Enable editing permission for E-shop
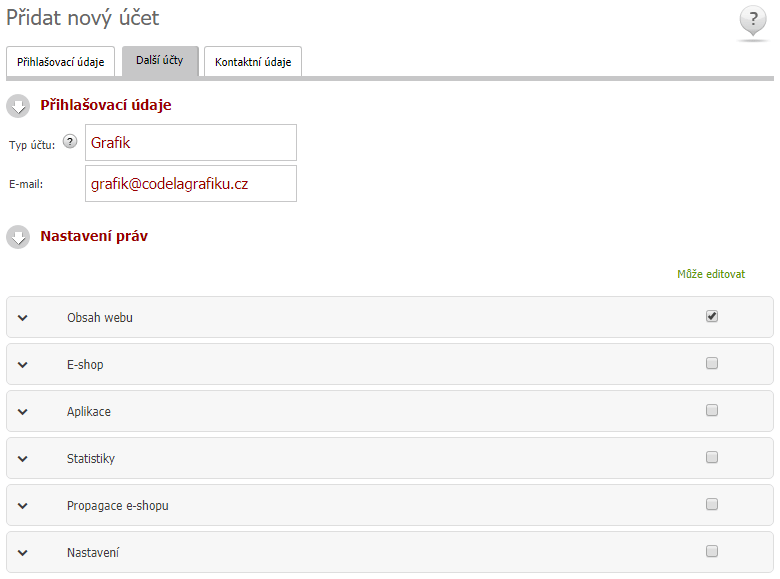Image resolution: width=780 pixels, height=579 pixels. (x=712, y=363)
